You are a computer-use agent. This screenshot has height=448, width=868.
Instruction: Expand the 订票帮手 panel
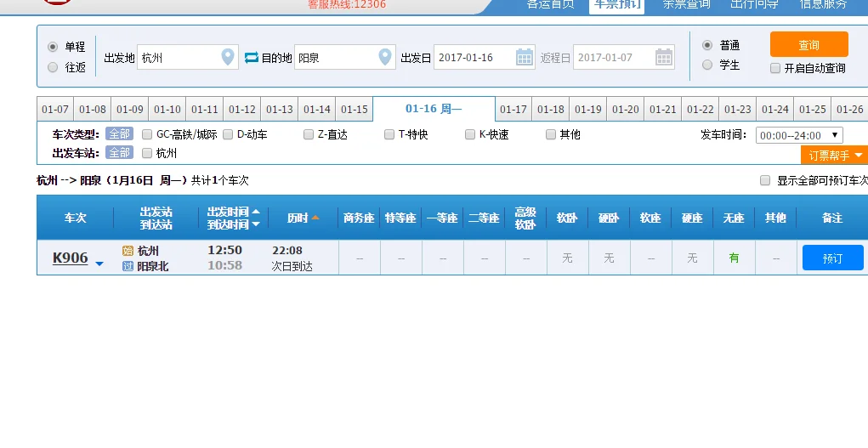pyautogui.click(x=834, y=155)
